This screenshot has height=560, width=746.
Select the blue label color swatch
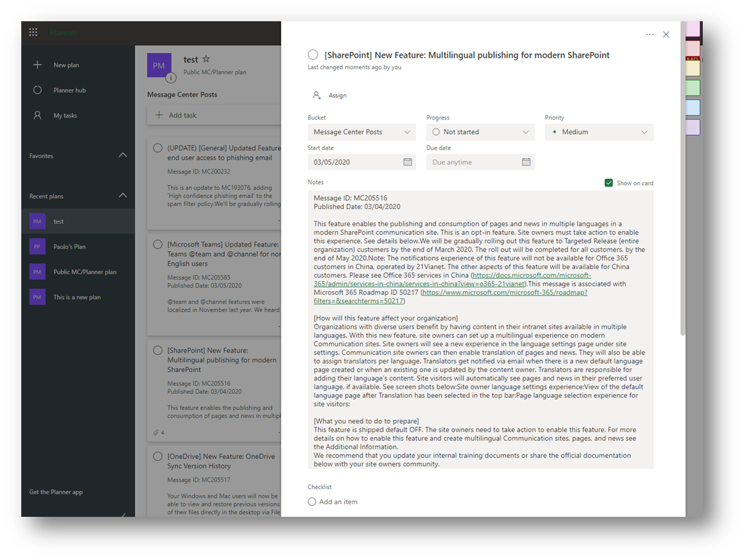(x=693, y=108)
